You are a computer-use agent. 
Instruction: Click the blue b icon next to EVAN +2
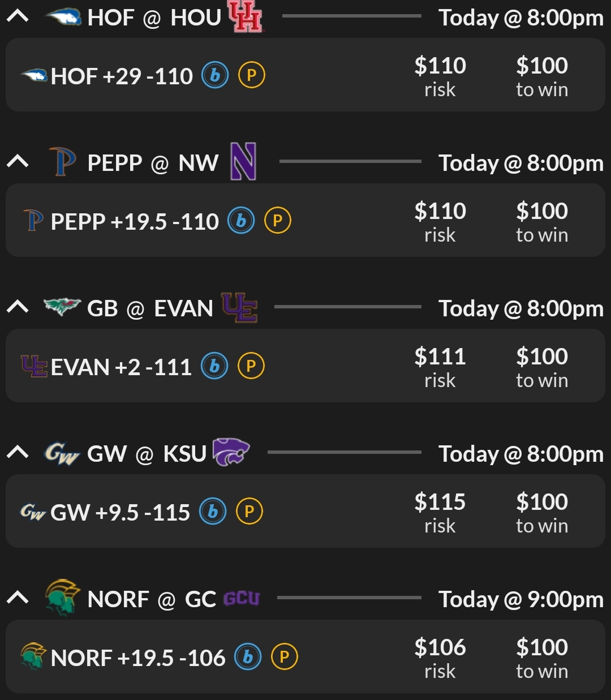214,366
